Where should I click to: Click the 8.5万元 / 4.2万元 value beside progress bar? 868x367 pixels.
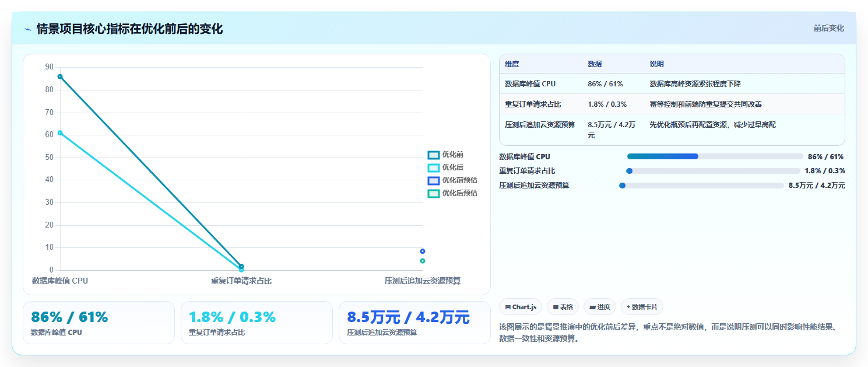tap(817, 186)
